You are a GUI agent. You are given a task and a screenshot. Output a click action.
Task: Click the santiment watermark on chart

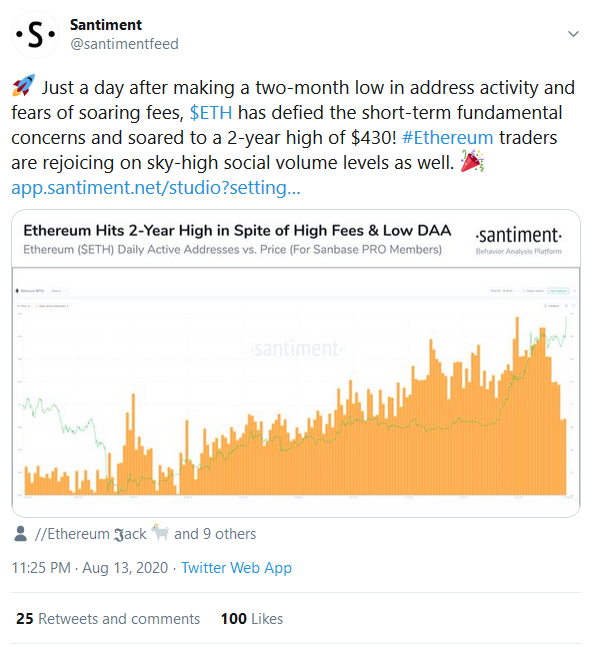tap(296, 349)
